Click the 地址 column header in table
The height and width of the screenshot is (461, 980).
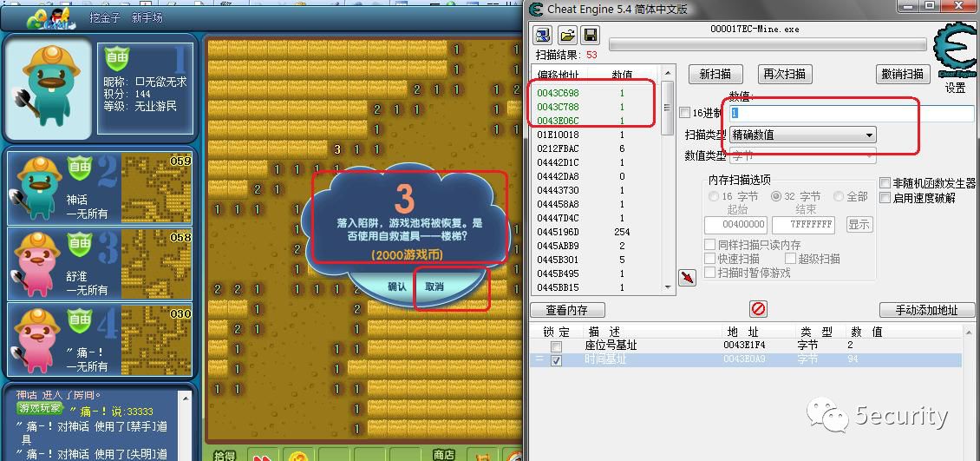(742, 333)
